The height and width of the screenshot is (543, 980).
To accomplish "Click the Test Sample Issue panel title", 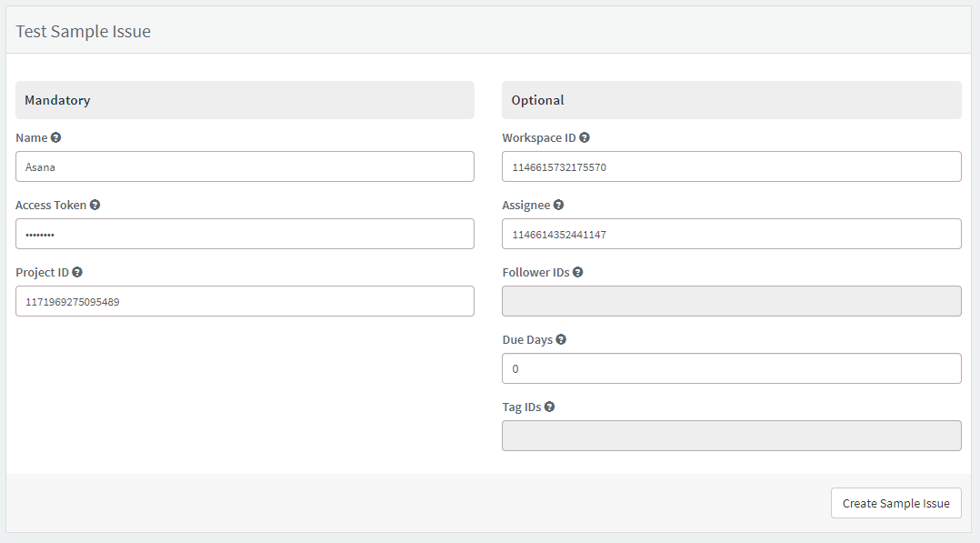I will pos(83,31).
